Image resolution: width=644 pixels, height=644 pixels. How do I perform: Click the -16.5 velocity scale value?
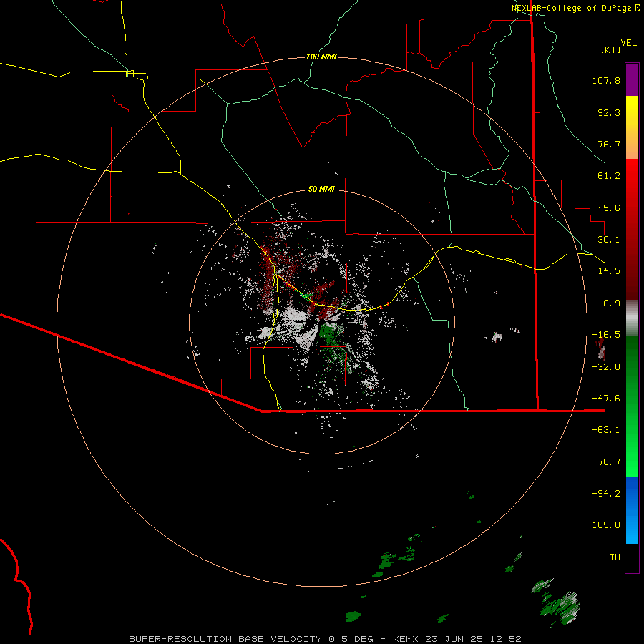coord(606,335)
